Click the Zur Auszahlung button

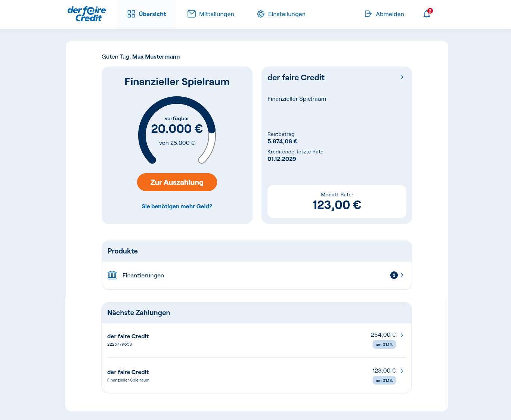coord(177,182)
